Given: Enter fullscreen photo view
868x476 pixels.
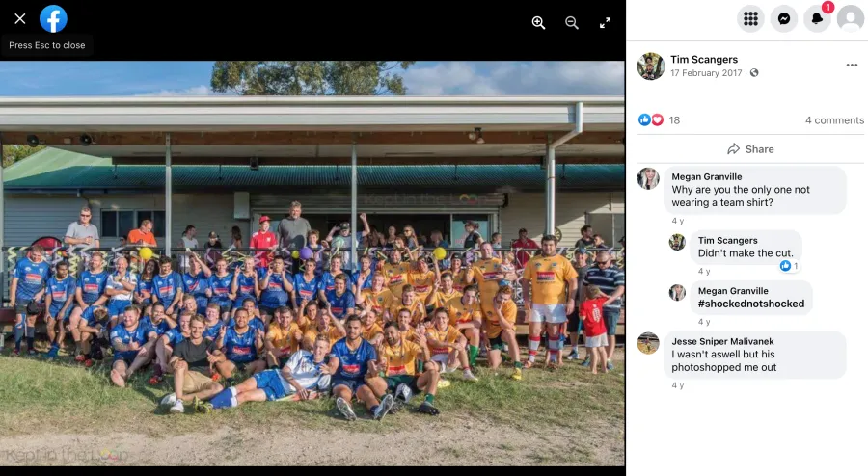Looking at the screenshot, I should pos(605,23).
